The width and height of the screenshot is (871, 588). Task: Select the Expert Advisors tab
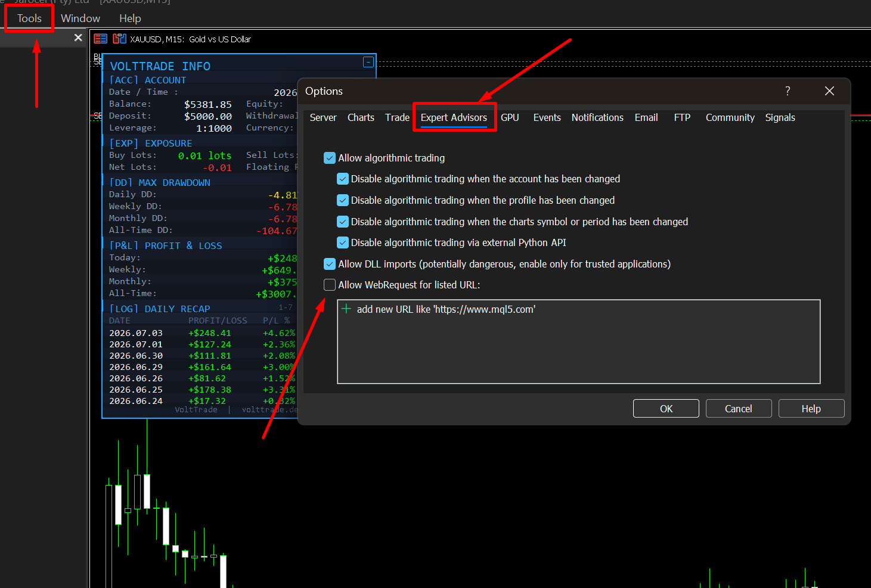(454, 117)
